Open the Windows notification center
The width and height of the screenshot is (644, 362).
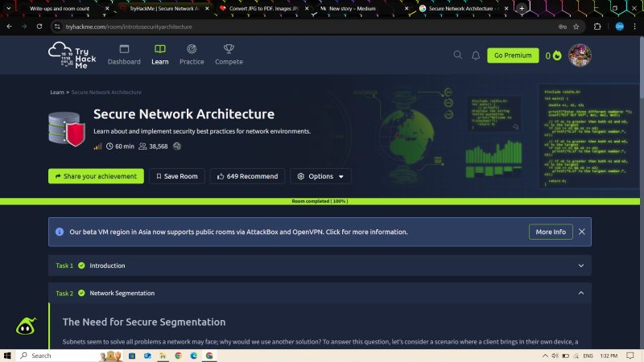click(x=630, y=356)
